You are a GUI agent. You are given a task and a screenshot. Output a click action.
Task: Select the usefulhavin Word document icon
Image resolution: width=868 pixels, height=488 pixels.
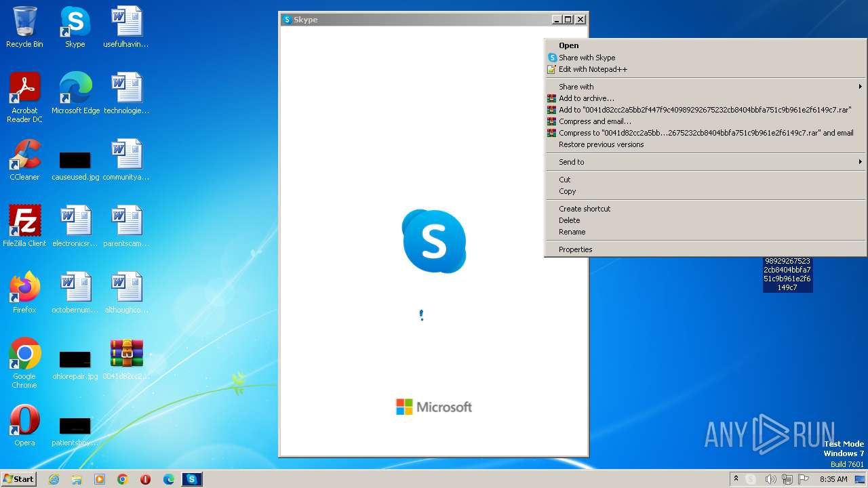126,27
